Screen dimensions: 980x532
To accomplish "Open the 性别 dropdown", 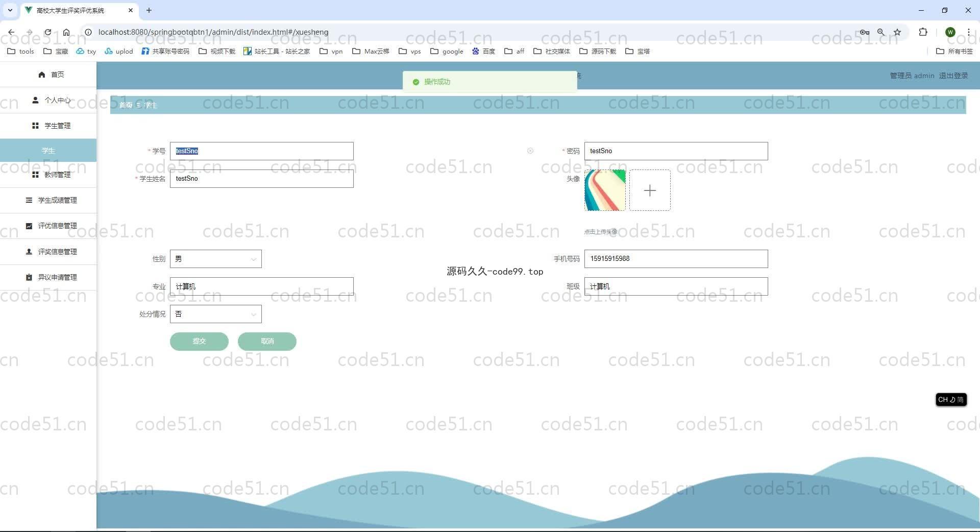I will 215,259.
